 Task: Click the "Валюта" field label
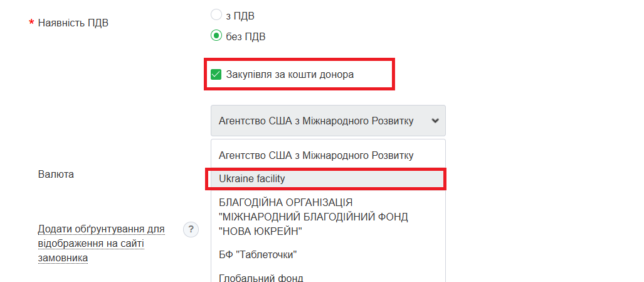56,174
